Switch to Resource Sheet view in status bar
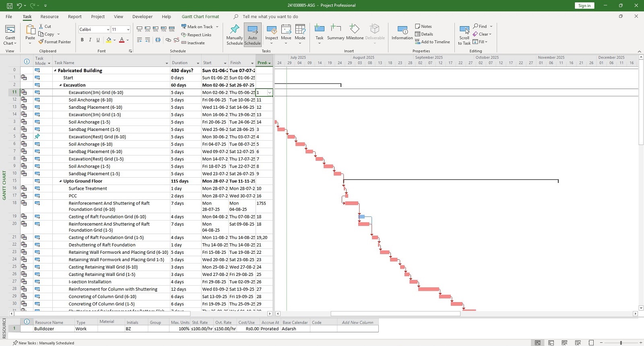The image size is (644, 346). point(578,343)
